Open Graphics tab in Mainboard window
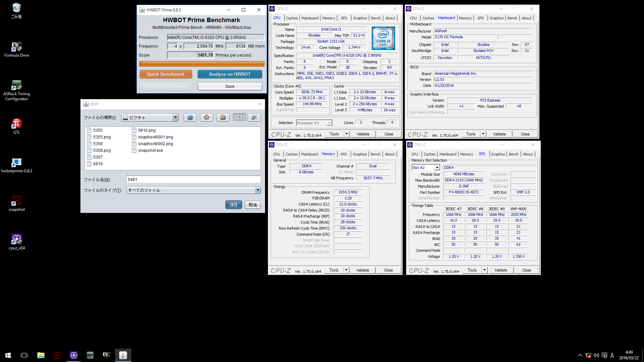Image resolution: width=644 pixels, height=362 pixels. pyautogui.click(x=496, y=18)
